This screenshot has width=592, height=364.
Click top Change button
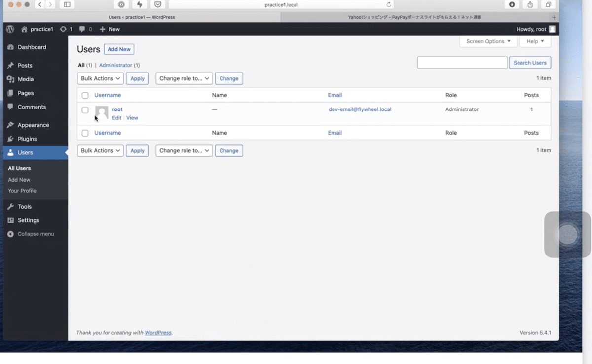(229, 78)
